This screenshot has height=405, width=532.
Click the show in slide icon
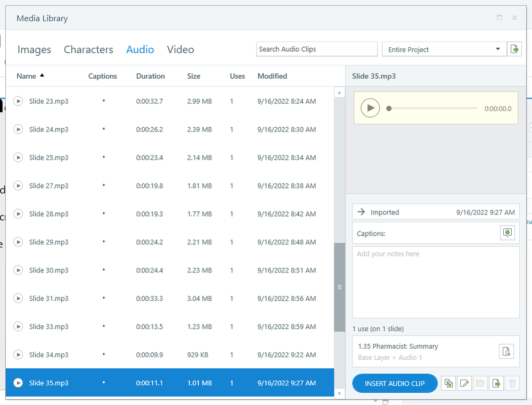tap(506, 351)
